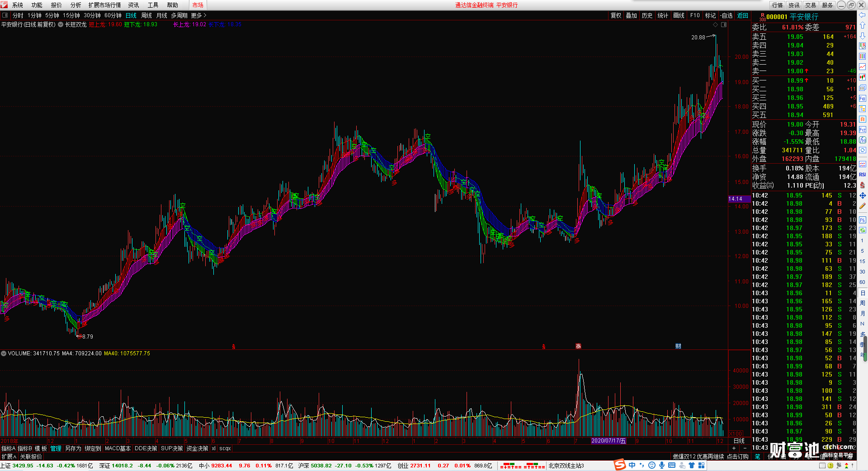The image size is (868, 471).
Task: Click the microphone icon in IME bar
Action: 662,465
